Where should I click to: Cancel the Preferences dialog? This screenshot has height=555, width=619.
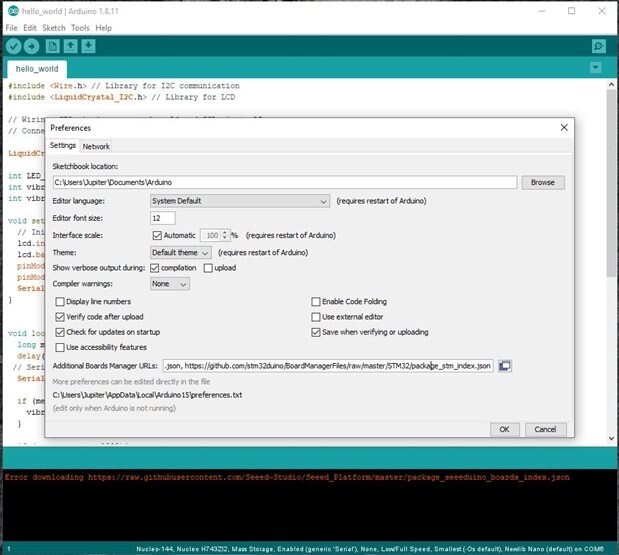coord(545,429)
